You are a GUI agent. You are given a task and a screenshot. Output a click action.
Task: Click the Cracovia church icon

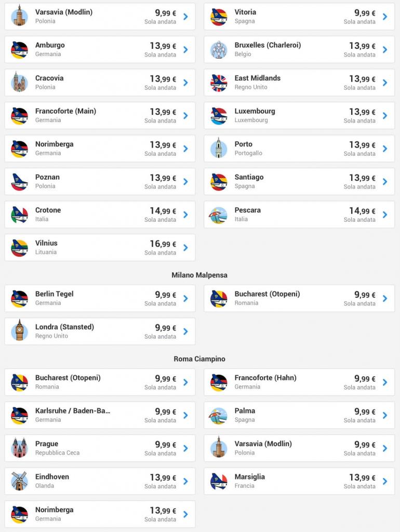click(19, 83)
